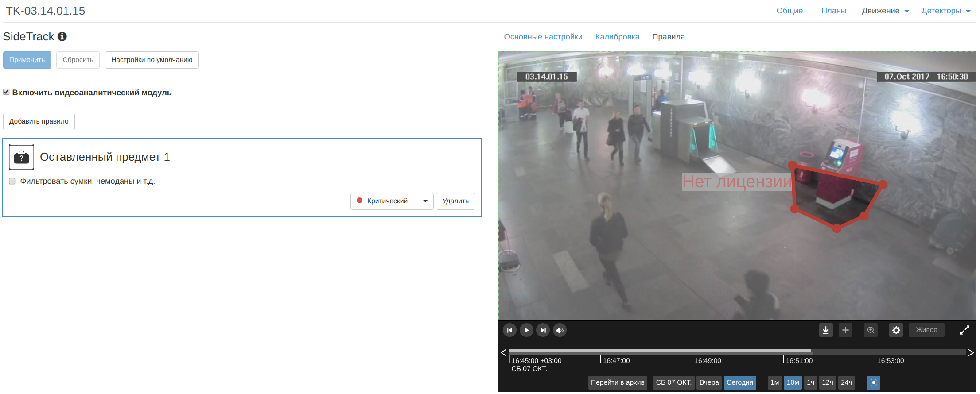
Task: Jump to Вчера on the timeline
Action: pyautogui.click(x=709, y=382)
